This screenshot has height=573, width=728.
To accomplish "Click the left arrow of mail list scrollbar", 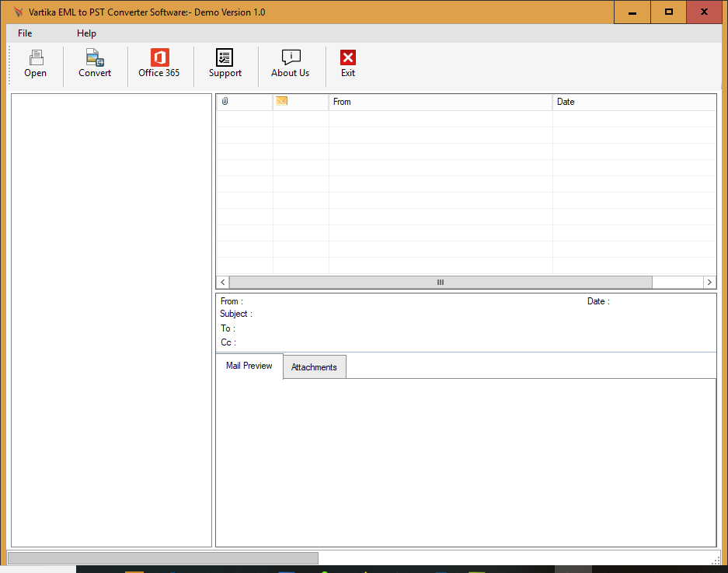I will [x=223, y=282].
